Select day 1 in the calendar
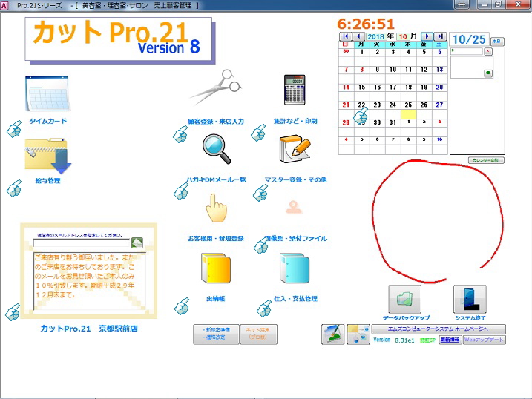 click(x=361, y=52)
